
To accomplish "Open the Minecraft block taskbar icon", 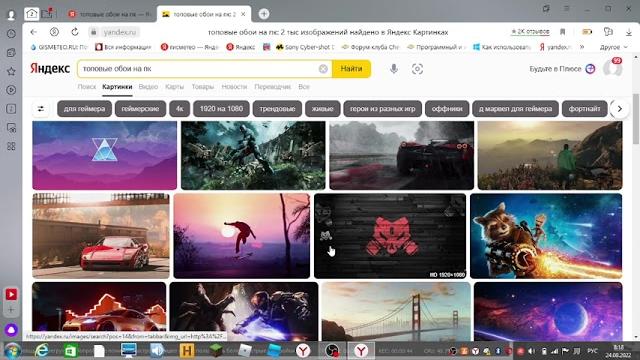I will click(216, 351).
